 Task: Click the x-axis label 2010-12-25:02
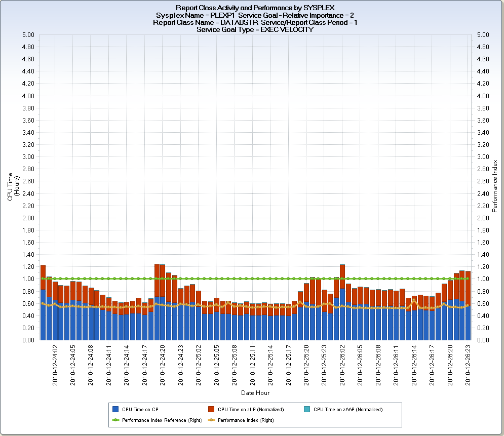[199, 366]
